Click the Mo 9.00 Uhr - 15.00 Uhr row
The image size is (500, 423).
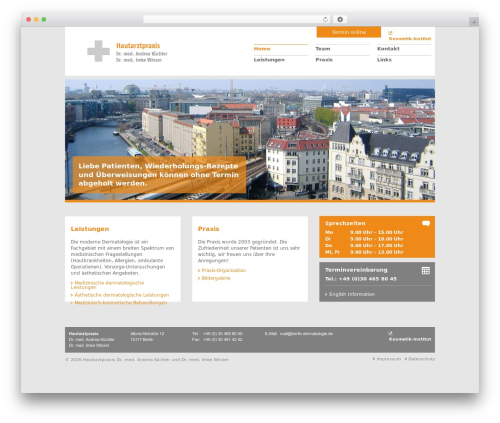(x=364, y=232)
